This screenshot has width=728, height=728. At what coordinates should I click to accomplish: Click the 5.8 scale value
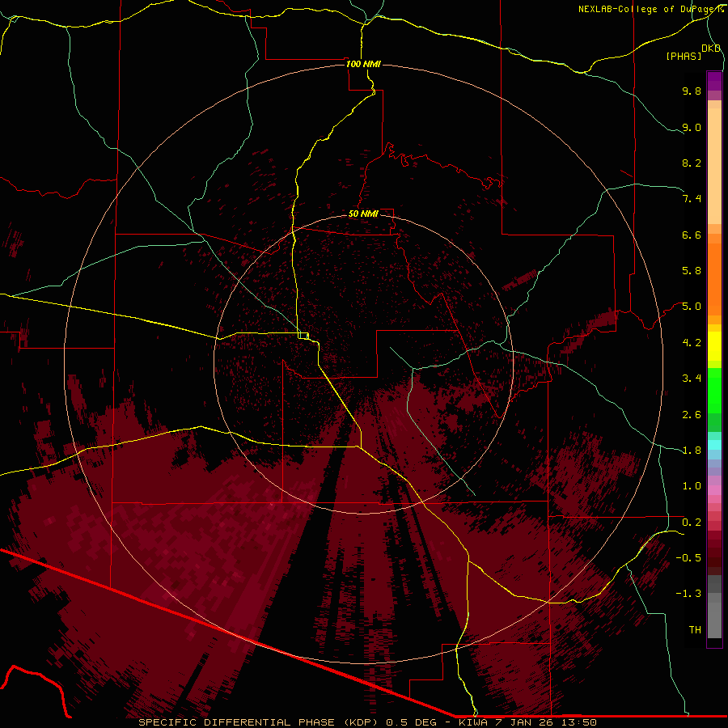pos(692,270)
